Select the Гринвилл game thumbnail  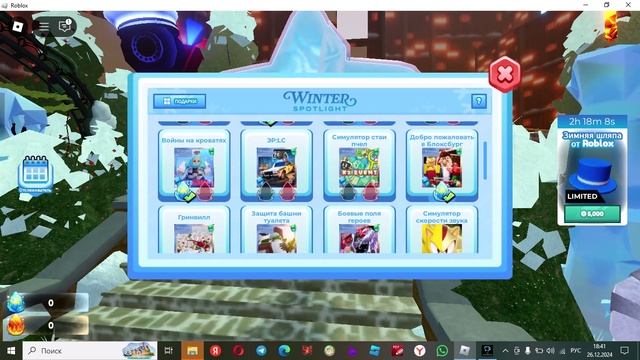pos(194,239)
